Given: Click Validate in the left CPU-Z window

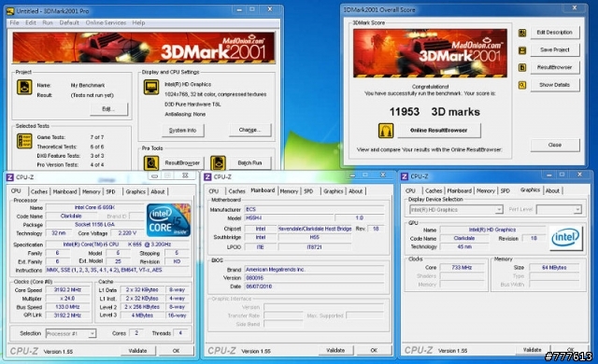Looking at the screenshot, I should (x=137, y=351).
